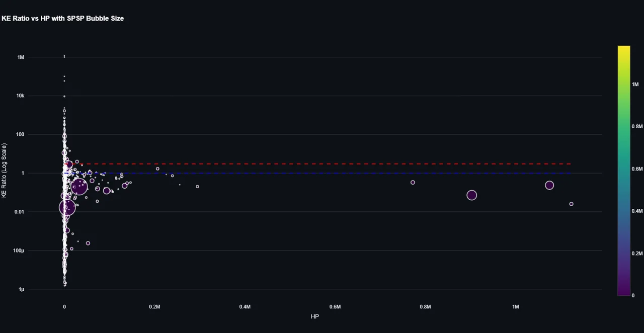Screen dimensions: 644x333
Task: Click the 'KE Ratio (Log Scale)' y-axis label
Action: pyautogui.click(x=5, y=171)
